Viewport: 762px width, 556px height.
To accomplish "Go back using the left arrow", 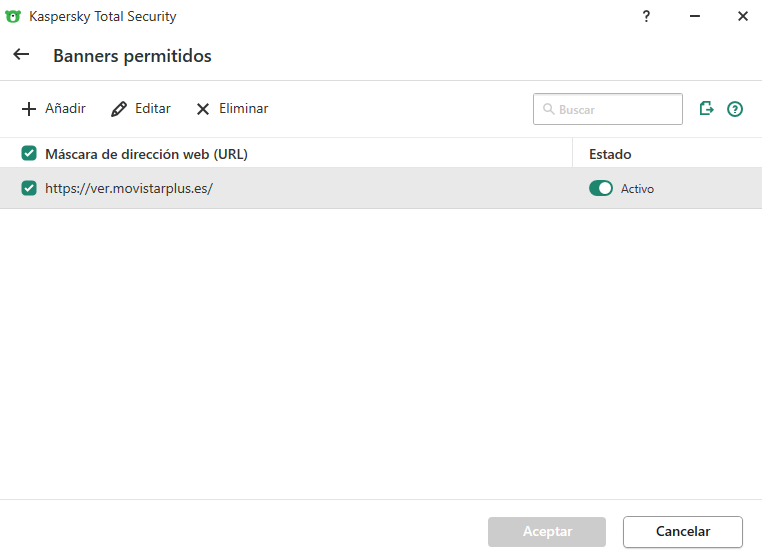I will [x=21, y=55].
